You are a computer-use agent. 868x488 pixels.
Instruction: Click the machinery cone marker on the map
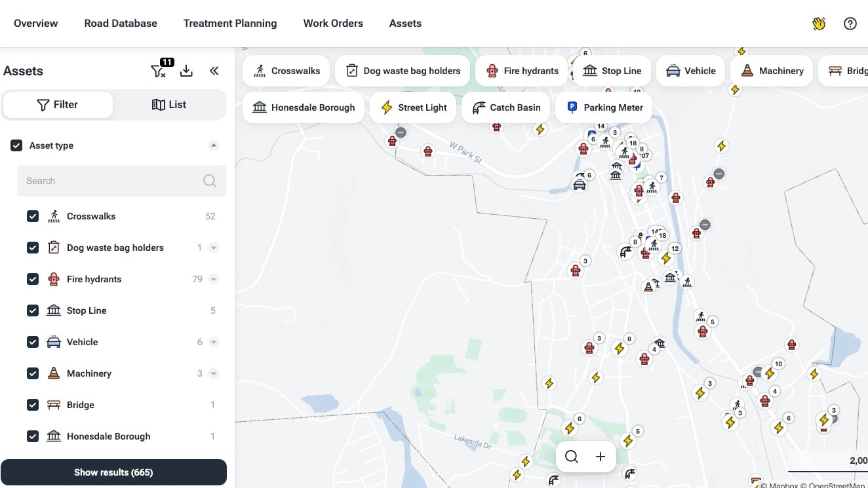click(x=648, y=286)
